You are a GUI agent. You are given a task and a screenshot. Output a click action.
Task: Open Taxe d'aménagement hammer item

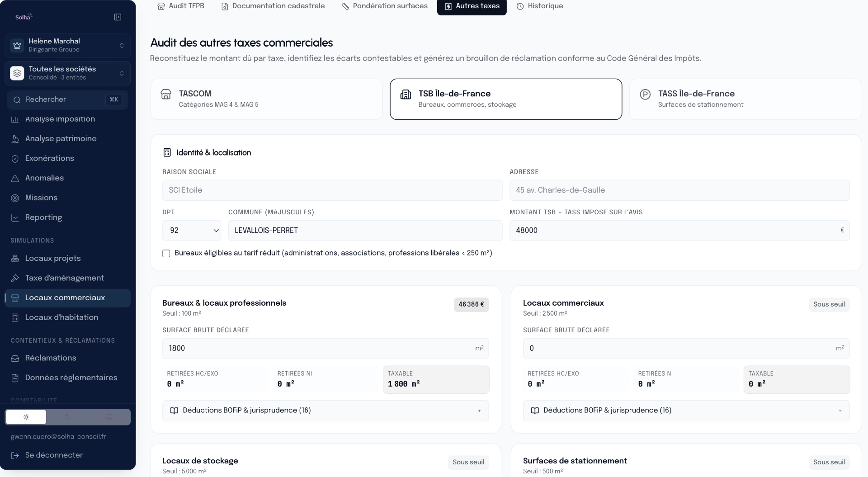(68, 278)
